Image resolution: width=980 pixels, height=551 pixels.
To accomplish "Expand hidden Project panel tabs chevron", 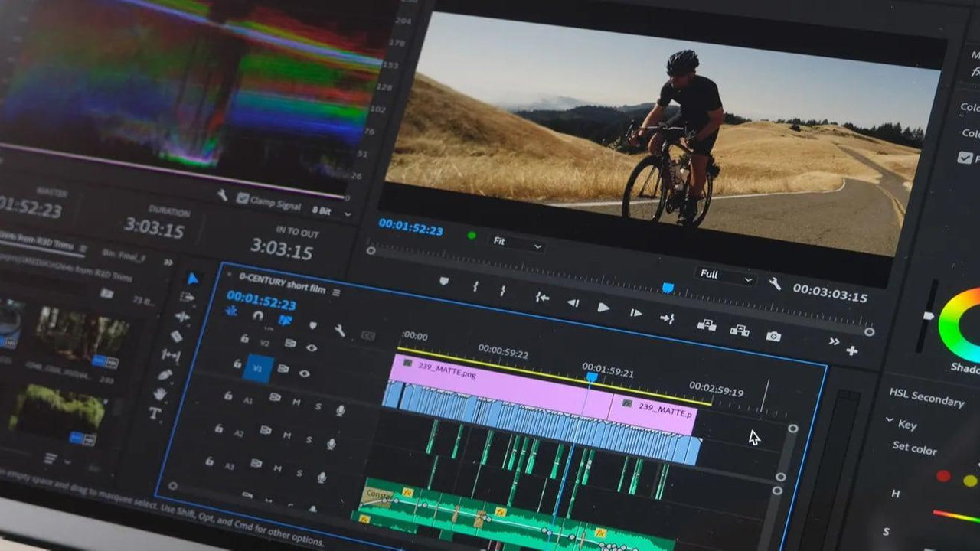I will [168, 261].
